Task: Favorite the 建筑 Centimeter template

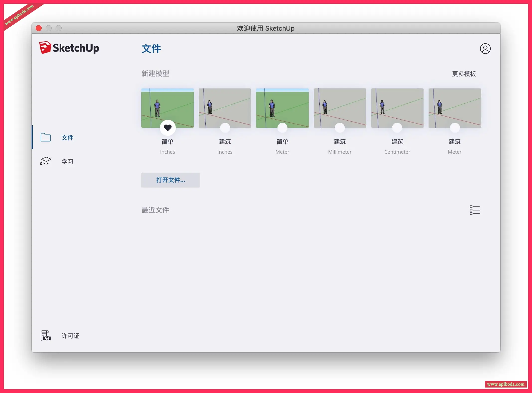Action: (397, 128)
